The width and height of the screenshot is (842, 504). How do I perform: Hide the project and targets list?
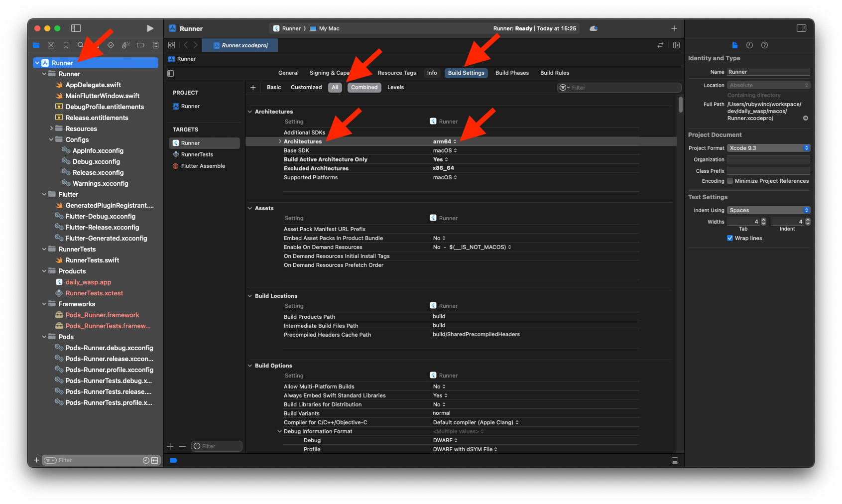click(x=171, y=73)
